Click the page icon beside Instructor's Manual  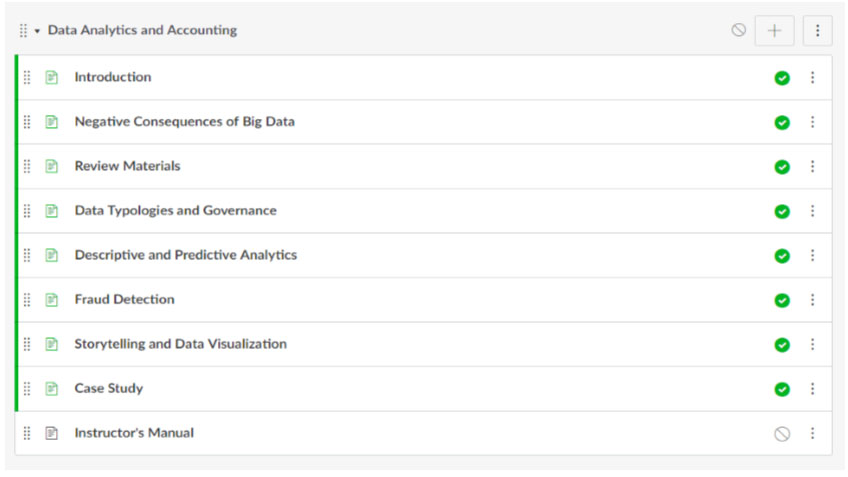51,433
